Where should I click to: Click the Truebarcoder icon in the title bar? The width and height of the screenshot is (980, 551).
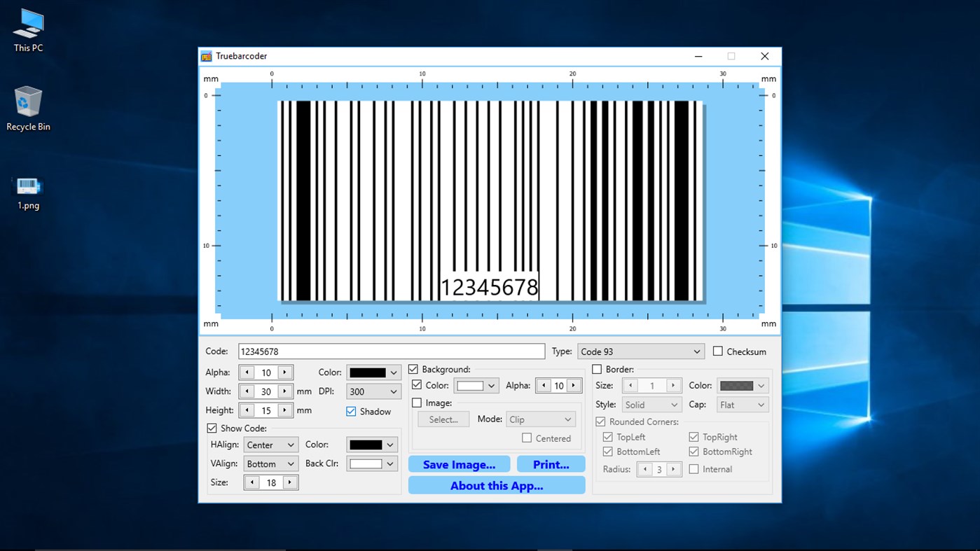(x=206, y=56)
